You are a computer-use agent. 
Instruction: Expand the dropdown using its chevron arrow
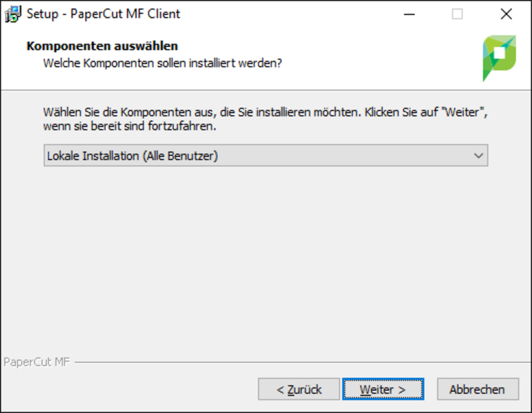tap(478, 156)
